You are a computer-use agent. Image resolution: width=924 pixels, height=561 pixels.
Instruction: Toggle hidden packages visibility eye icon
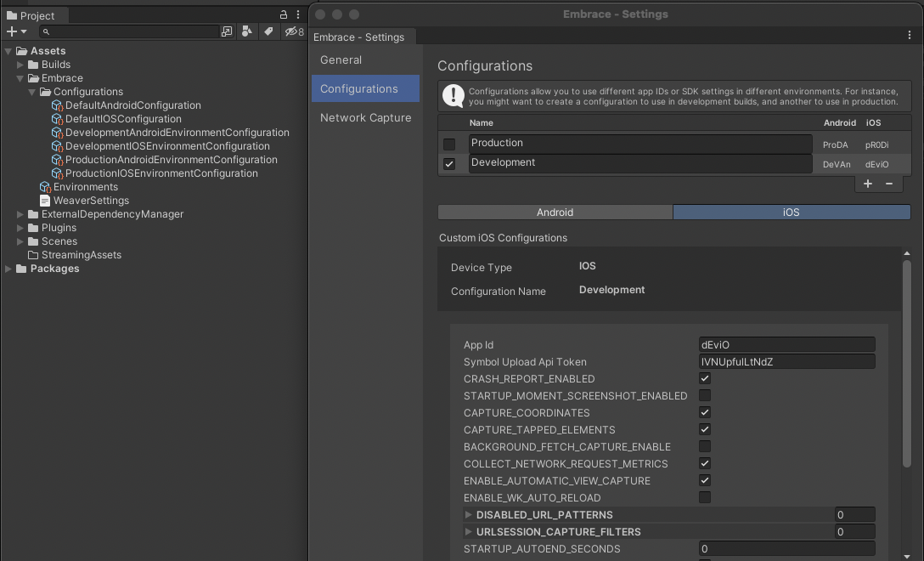(294, 31)
